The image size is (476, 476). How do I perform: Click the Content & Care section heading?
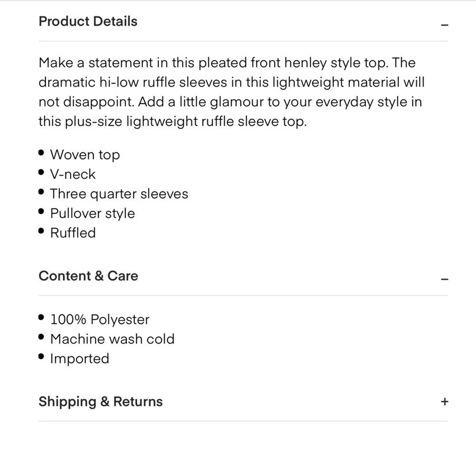(89, 276)
